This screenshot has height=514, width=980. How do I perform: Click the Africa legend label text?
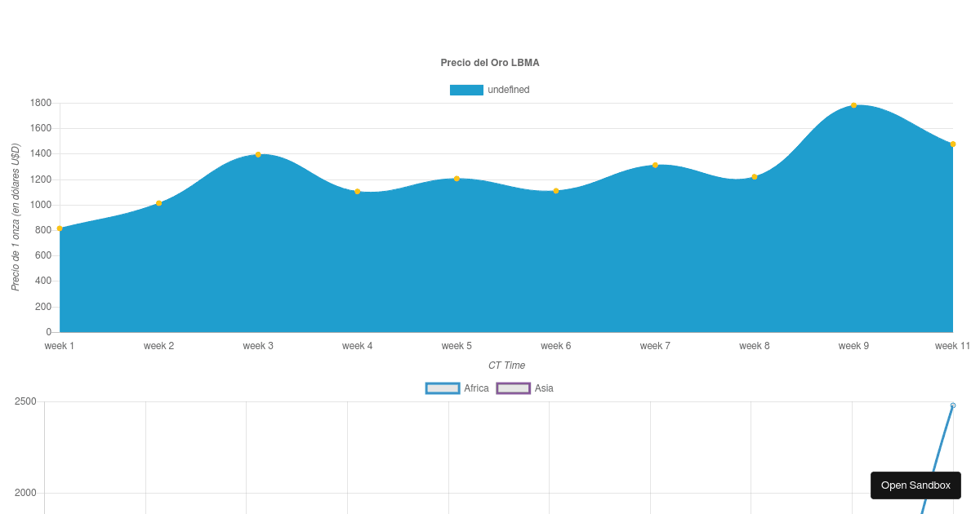pos(477,388)
